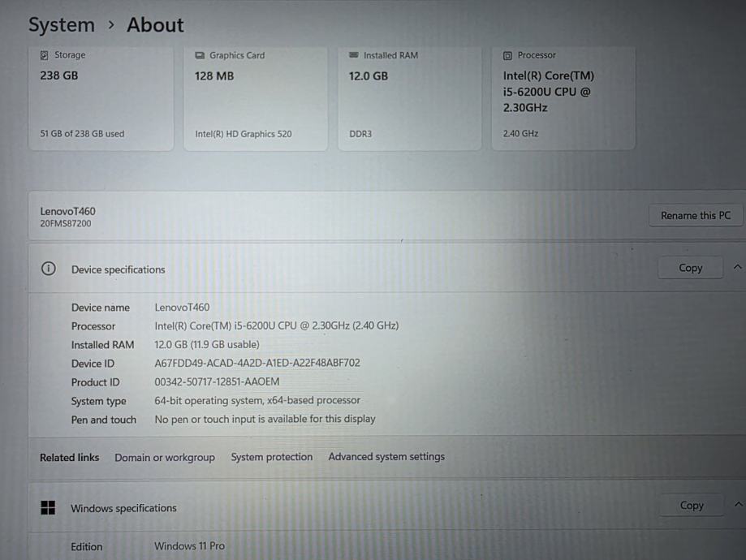Open Advanced system settings link
The width and height of the screenshot is (746, 560).
tap(386, 456)
